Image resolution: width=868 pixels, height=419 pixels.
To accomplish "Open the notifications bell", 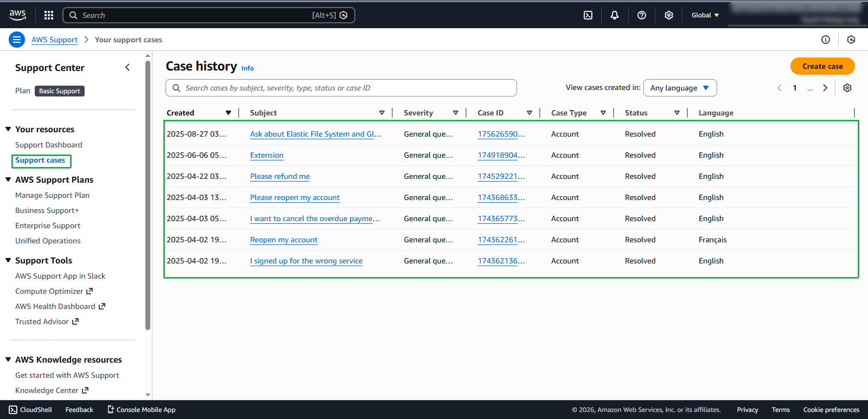I will [x=615, y=15].
